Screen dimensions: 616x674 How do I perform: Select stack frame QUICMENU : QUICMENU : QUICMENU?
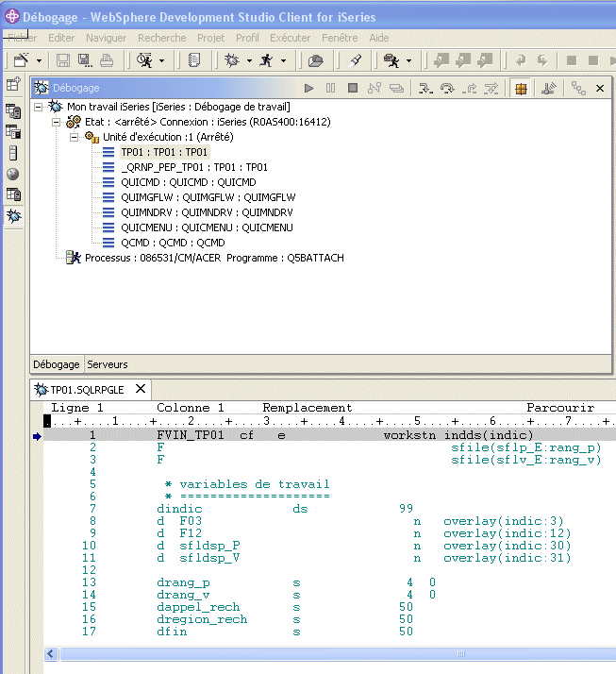coord(206,227)
